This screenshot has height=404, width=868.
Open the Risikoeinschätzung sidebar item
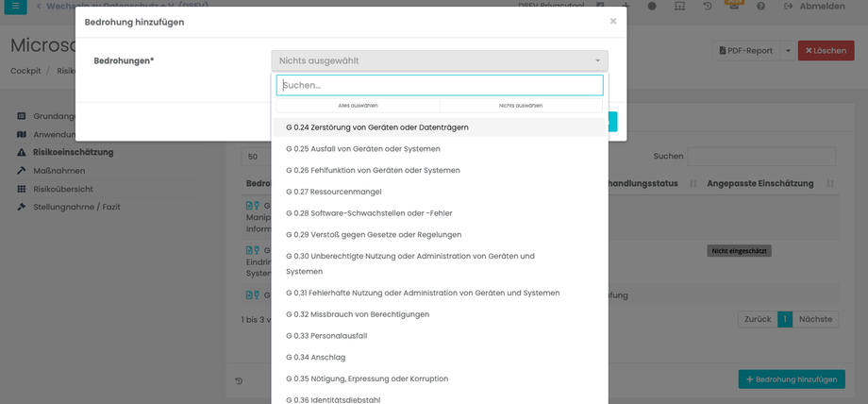click(x=73, y=152)
